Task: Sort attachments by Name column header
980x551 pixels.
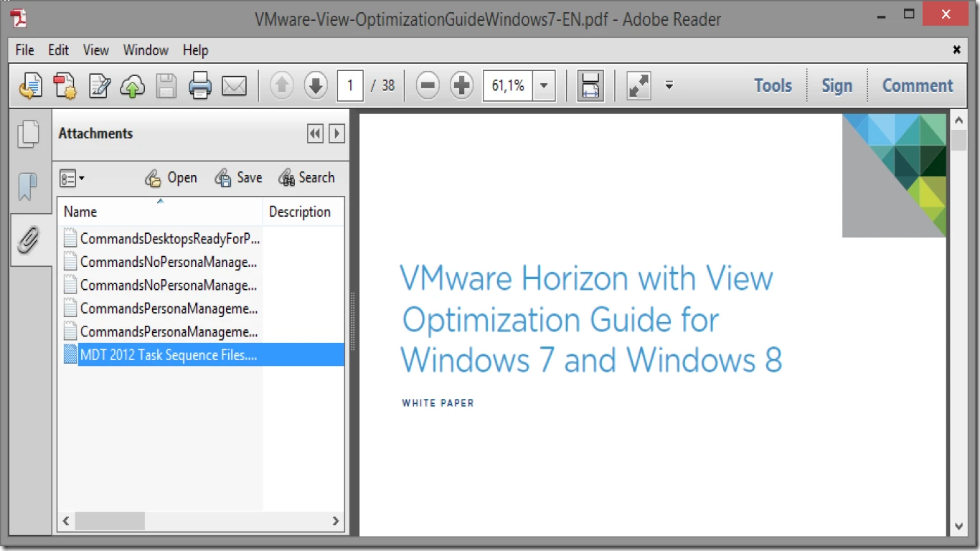Action: point(160,212)
